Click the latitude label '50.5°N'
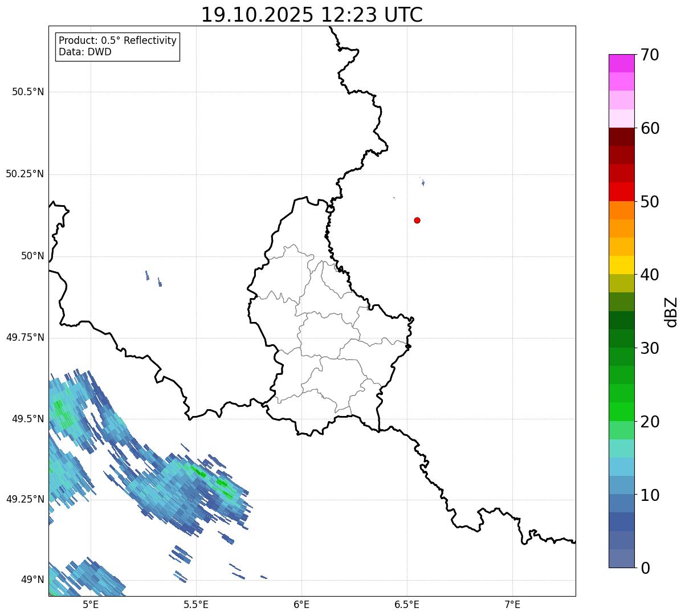685x616 pixels. tap(28, 92)
